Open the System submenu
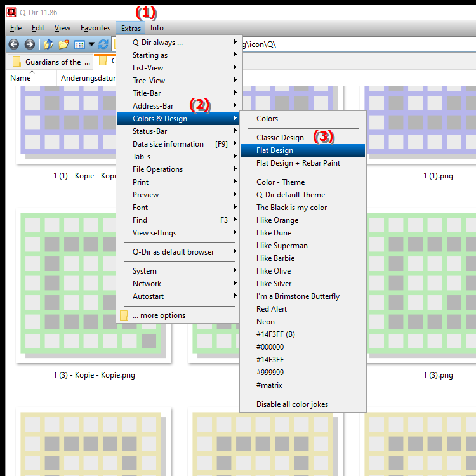The image size is (476, 476). (178, 271)
